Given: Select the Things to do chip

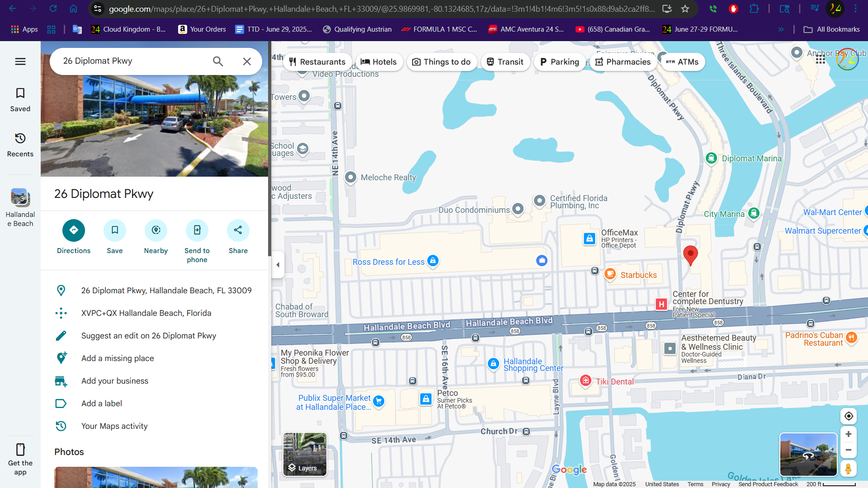Looking at the screenshot, I should [442, 62].
